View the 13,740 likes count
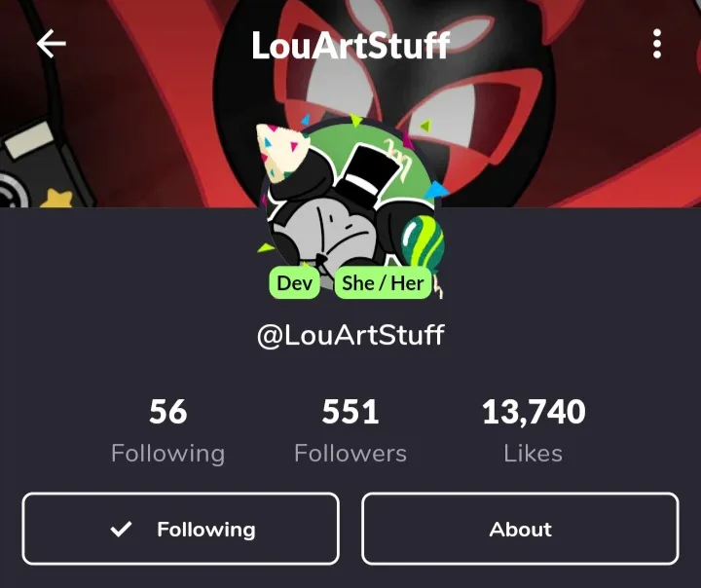701x588 pixels. pyautogui.click(x=534, y=412)
